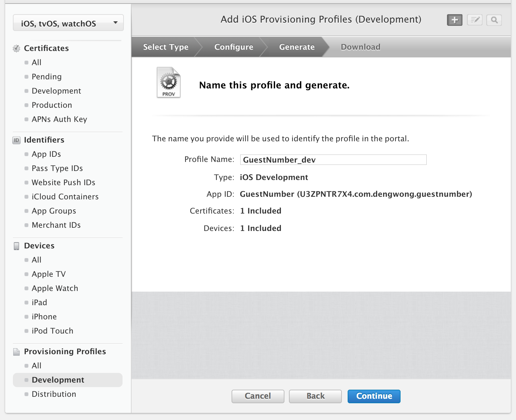Click the Provisioning Profiles section heading
Screen dimensions: 516x420
(65, 352)
